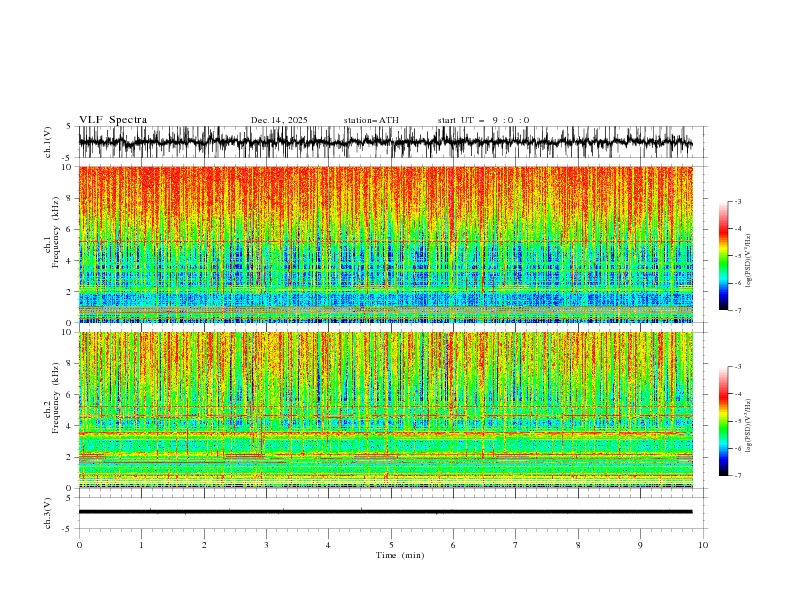Click the ch.1 "Frequency (kHz)" axis label
The height and width of the screenshot is (612, 792).
(x=57, y=233)
